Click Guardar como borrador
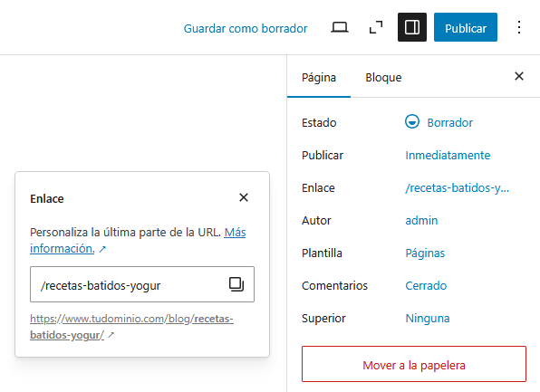 pyautogui.click(x=246, y=28)
